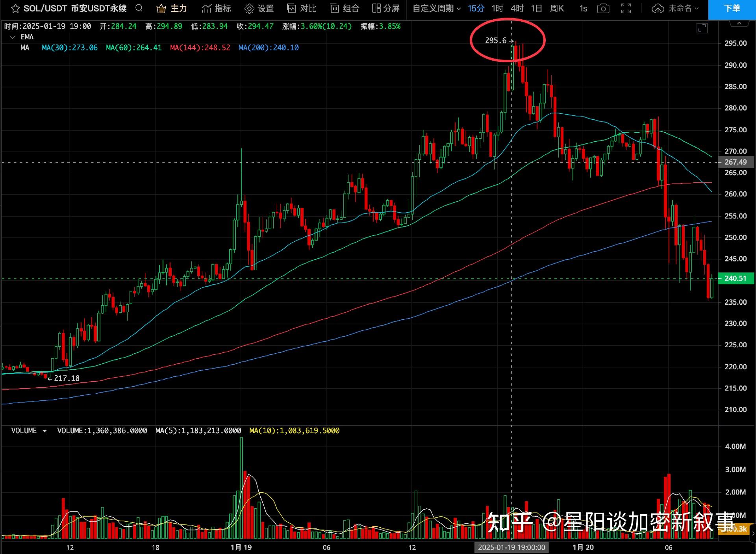Click volume MA(10):1,083,619.5000 value
Screen dimensions: 756x554
[295, 431]
